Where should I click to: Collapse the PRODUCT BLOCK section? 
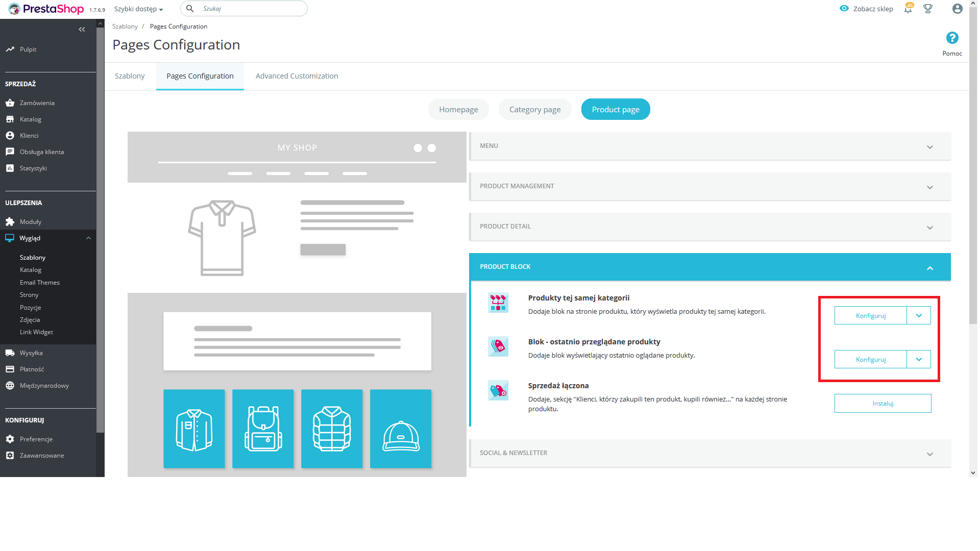tap(929, 268)
